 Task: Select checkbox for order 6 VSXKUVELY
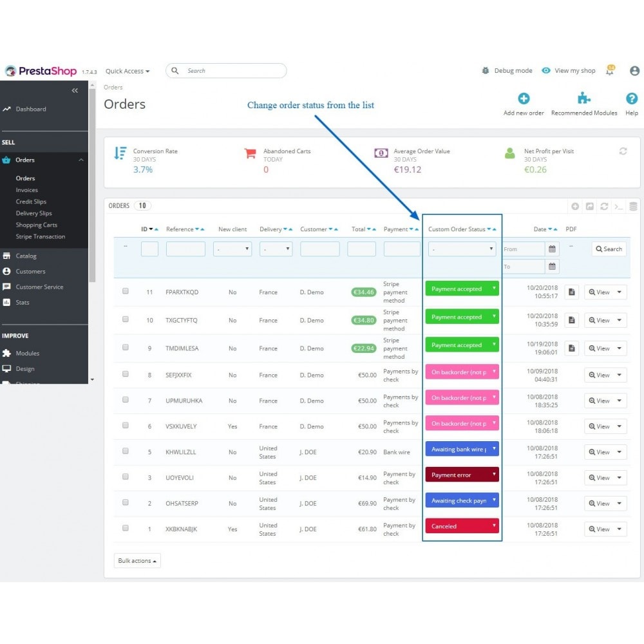[x=126, y=426]
